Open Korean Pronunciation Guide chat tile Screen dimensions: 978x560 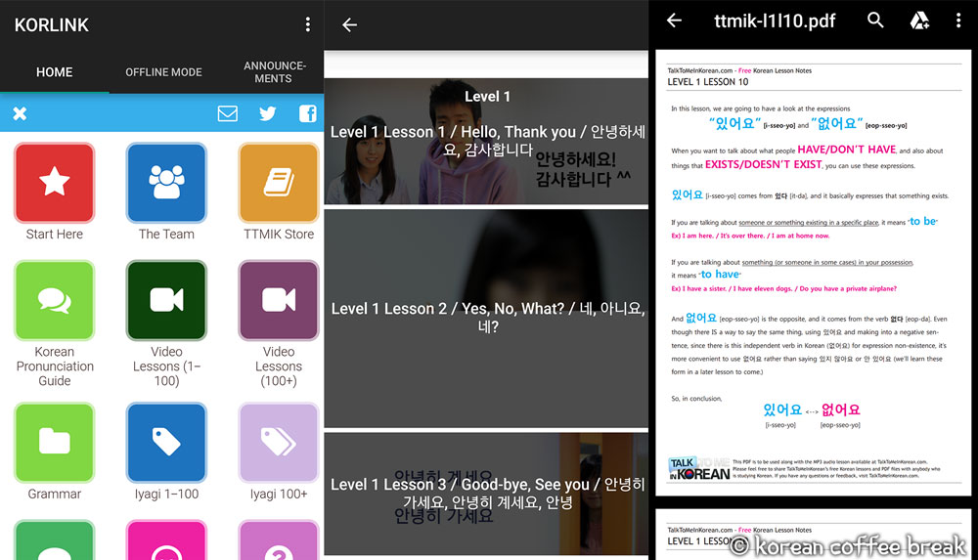click(54, 301)
